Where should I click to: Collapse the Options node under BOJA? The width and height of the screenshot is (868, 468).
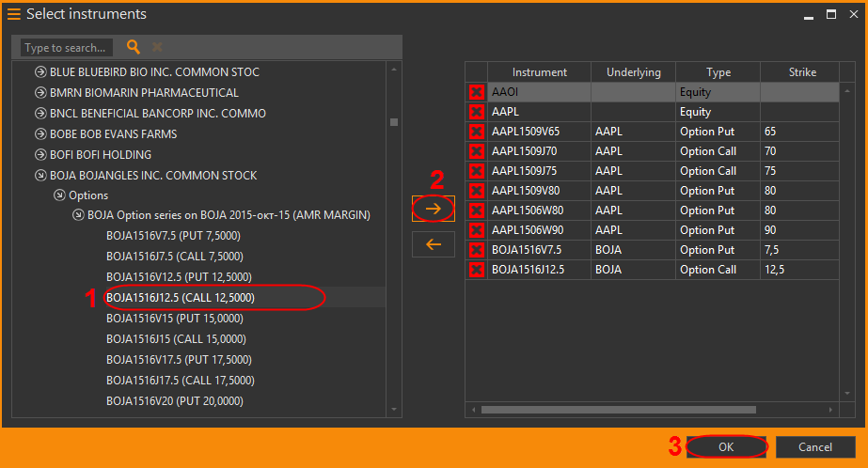click(x=60, y=195)
